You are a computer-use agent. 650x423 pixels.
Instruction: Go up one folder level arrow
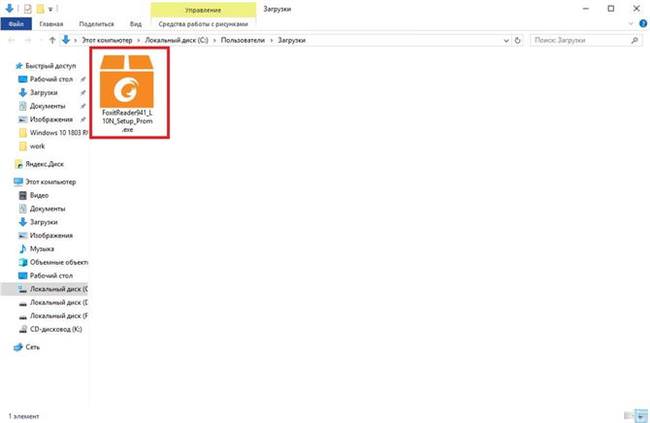click(52, 40)
